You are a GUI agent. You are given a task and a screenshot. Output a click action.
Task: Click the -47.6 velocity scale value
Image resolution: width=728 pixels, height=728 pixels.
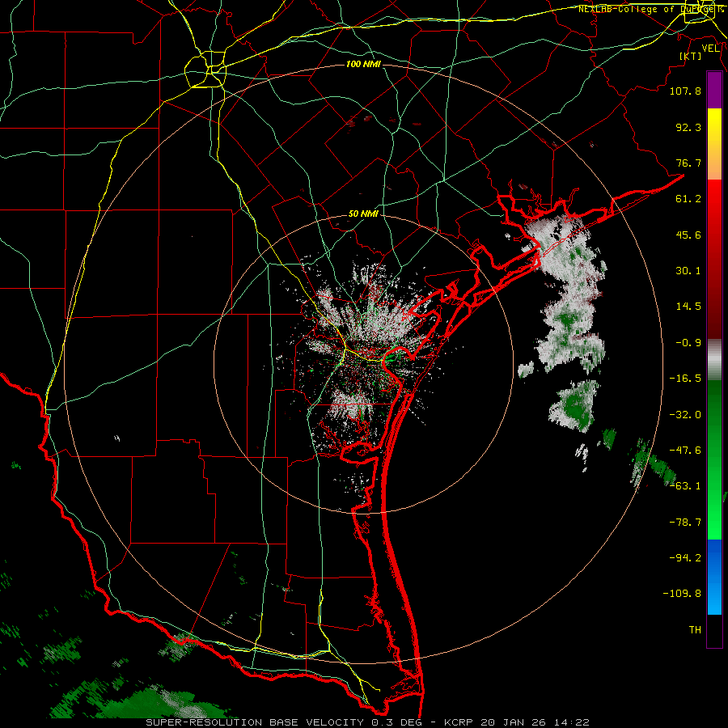(x=685, y=451)
